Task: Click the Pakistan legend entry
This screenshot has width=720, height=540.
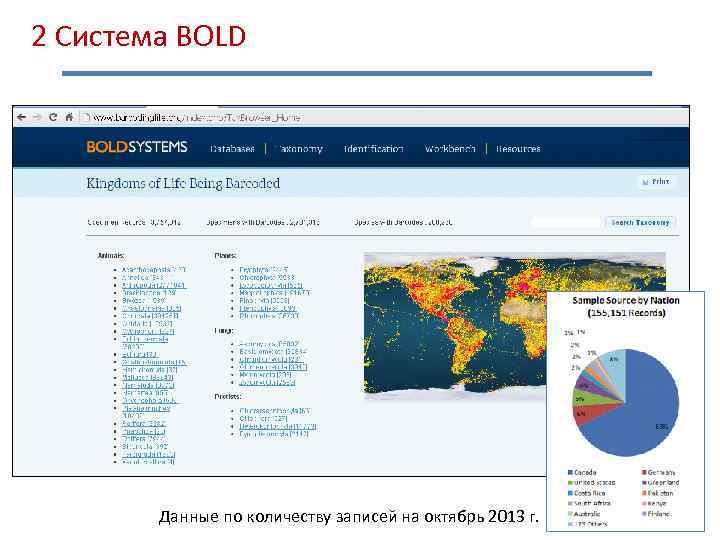Action: (658, 493)
